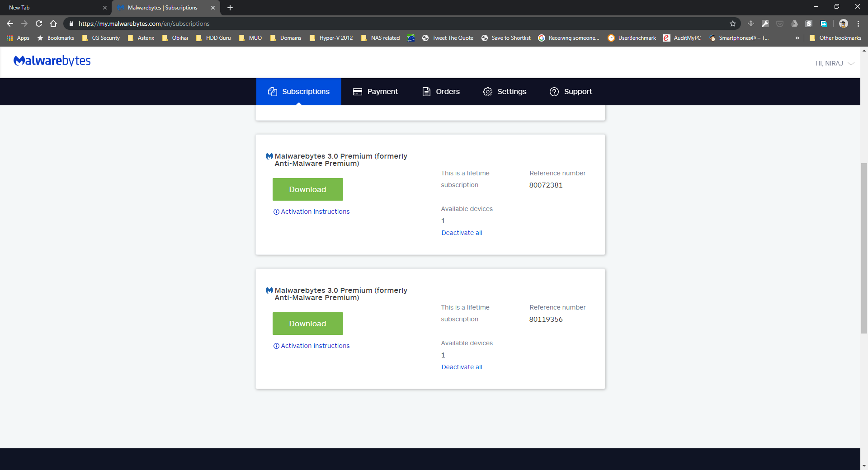This screenshot has width=868, height=470.
Task: Go forward in browser history
Action: pos(24,23)
